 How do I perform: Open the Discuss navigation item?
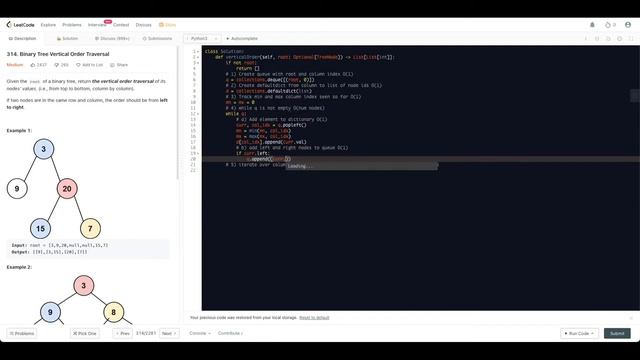[x=143, y=25]
